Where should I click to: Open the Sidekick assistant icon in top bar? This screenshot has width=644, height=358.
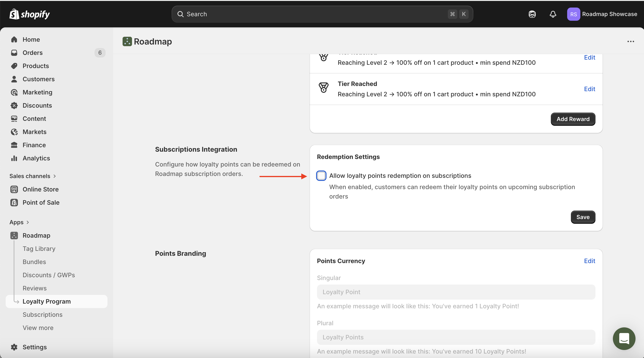pyautogui.click(x=532, y=14)
